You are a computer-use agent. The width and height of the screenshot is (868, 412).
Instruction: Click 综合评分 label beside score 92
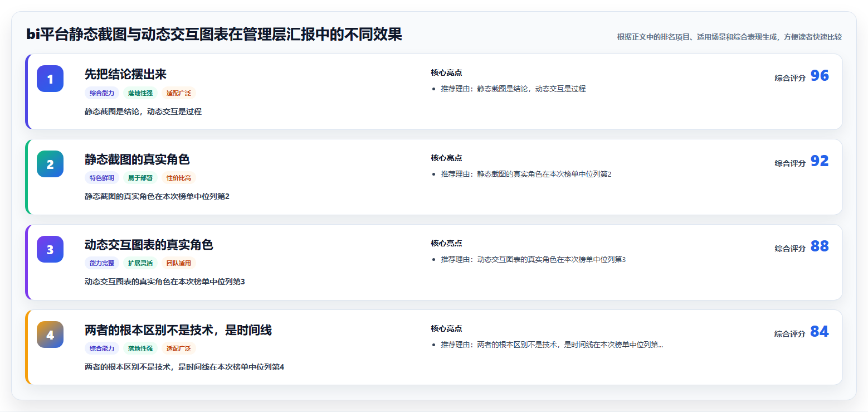point(790,163)
